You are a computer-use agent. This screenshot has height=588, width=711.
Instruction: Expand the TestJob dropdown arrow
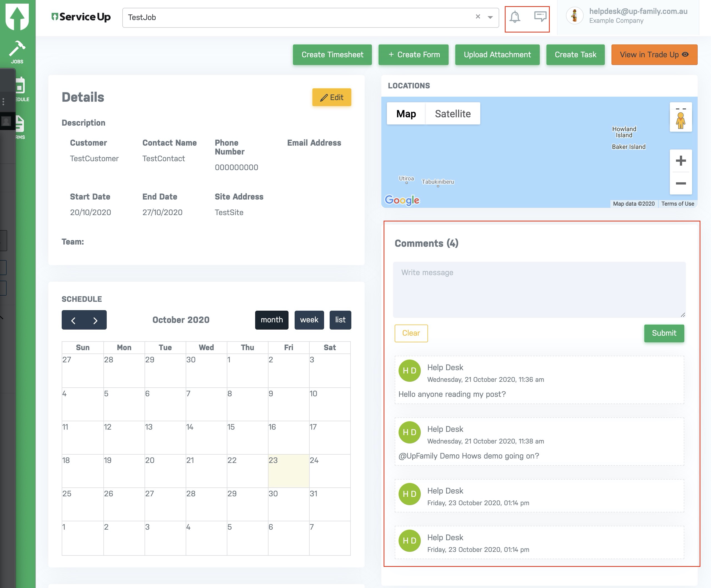click(x=490, y=17)
